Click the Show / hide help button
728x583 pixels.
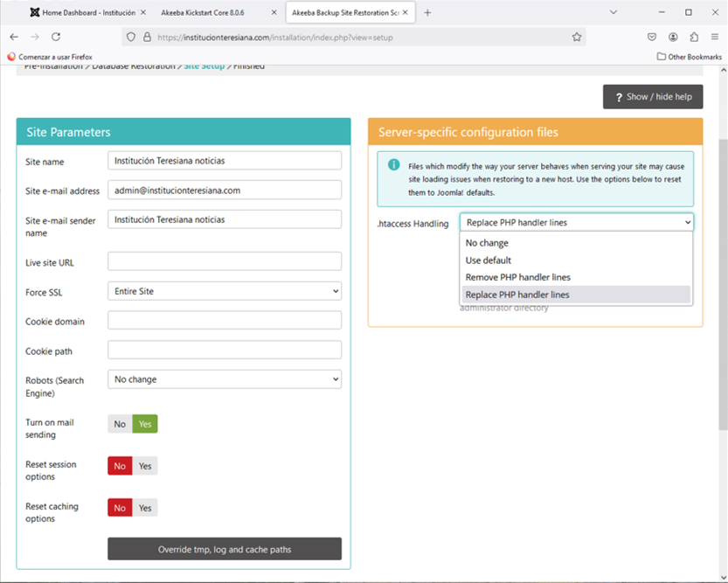pyautogui.click(x=653, y=96)
